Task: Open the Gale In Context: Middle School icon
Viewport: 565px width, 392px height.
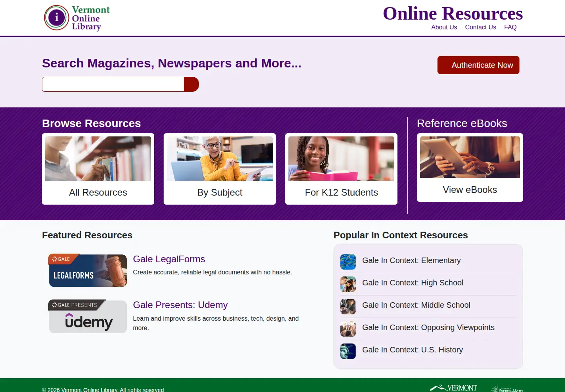Action: [348, 307]
